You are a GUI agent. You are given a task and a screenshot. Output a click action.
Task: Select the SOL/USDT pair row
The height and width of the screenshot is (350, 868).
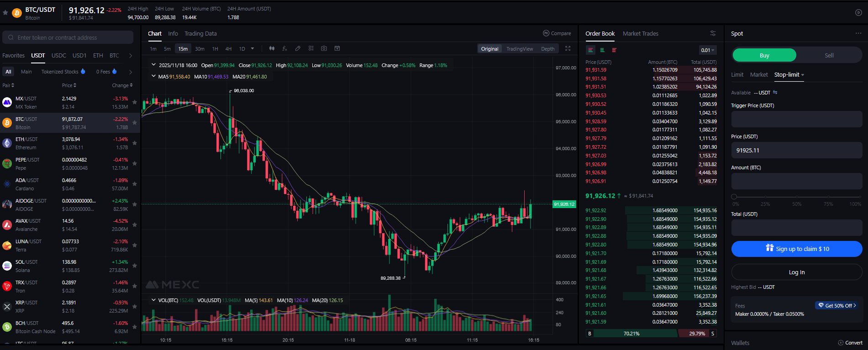pos(70,266)
